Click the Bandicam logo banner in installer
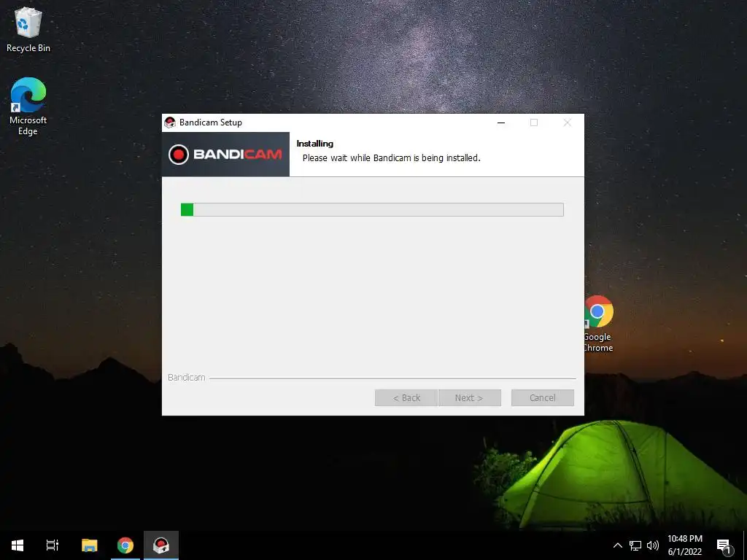This screenshot has width=747, height=560. (x=226, y=155)
